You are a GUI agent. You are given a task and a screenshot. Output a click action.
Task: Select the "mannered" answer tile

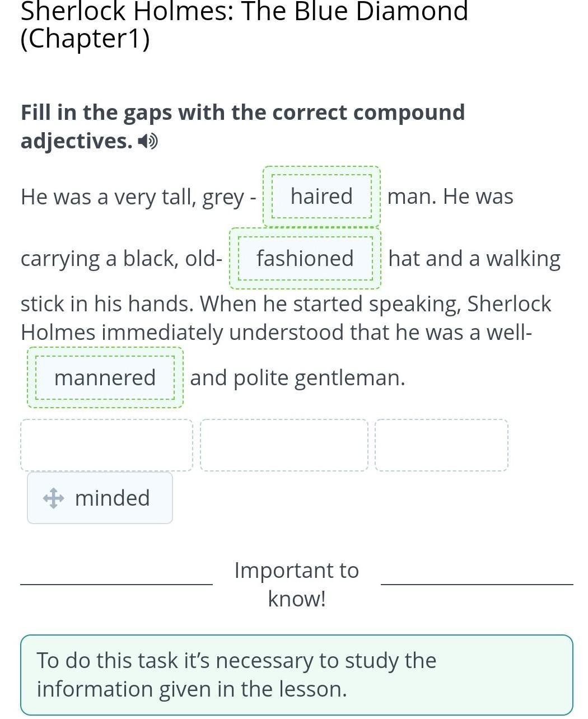tap(105, 378)
